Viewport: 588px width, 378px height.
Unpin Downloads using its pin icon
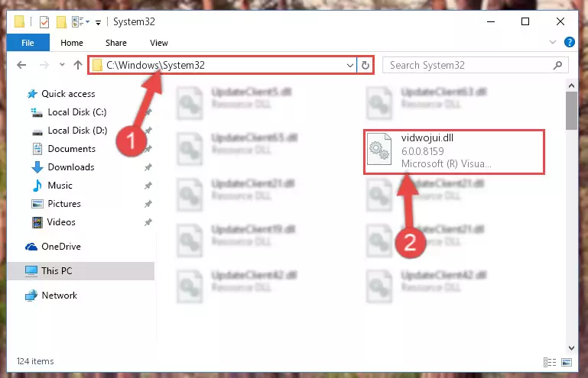tap(148, 167)
